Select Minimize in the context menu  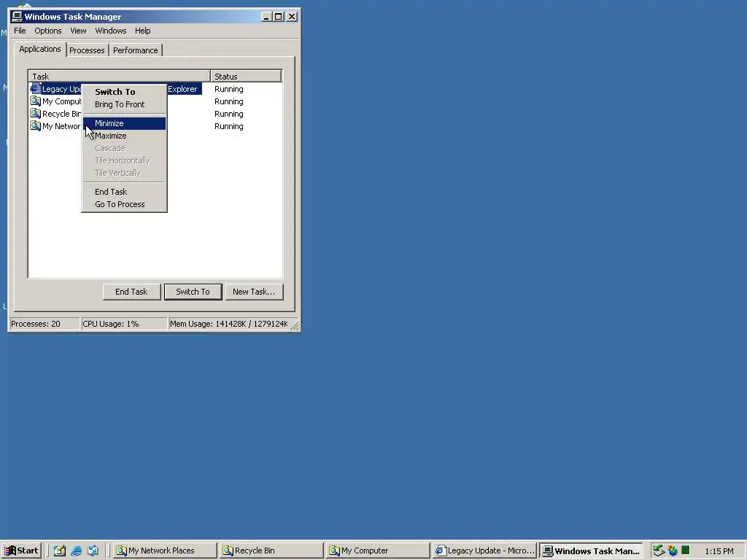coord(124,123)
